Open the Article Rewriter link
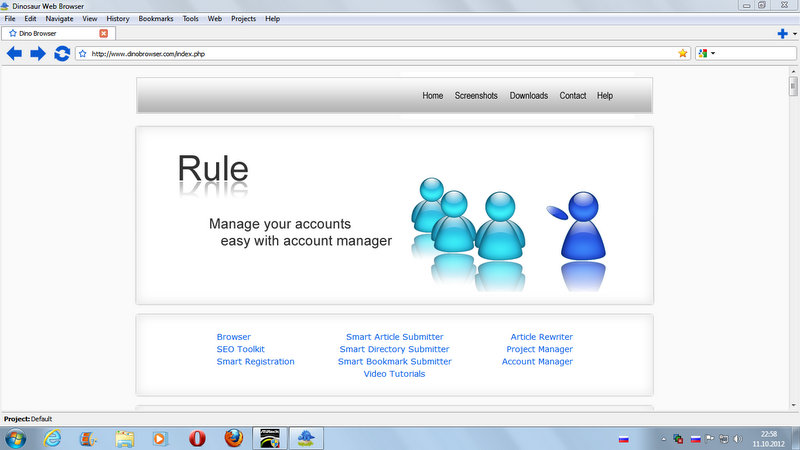 [x=541, y=337]
